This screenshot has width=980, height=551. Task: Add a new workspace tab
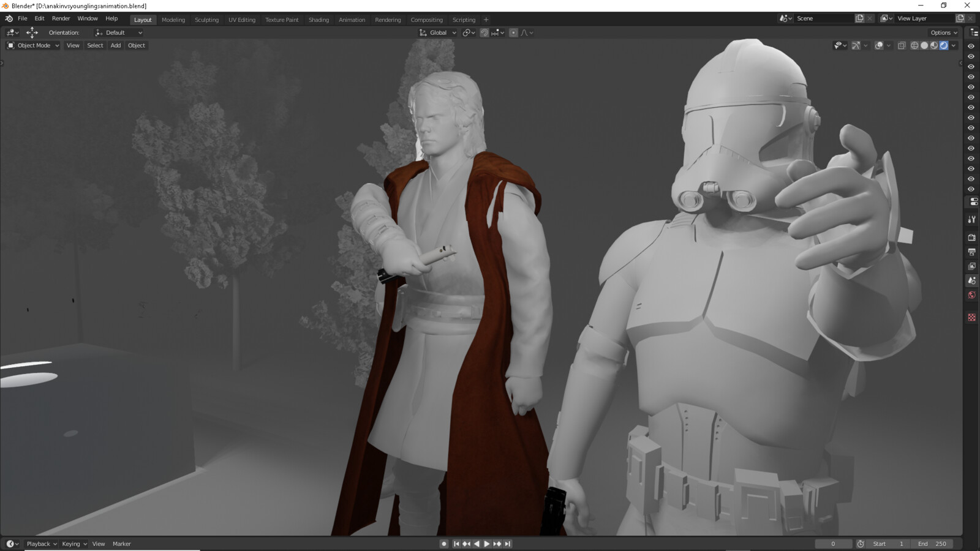(486, 20)
